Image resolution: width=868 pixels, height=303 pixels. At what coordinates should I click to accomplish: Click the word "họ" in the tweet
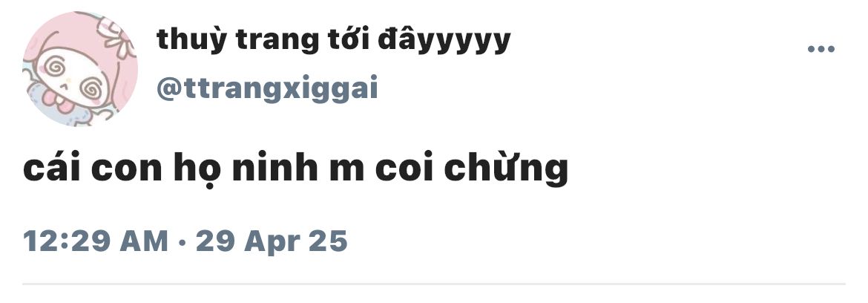pos(194,169)
